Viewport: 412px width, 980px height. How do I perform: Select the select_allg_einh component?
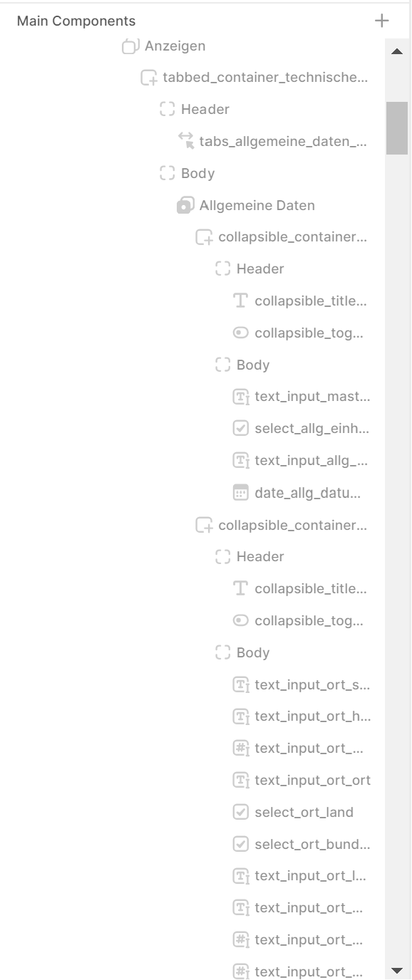302,429
